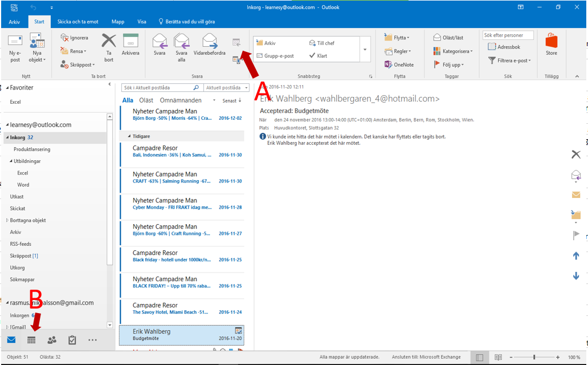This screenshot has height=365, width=588.
Task: Collapse the Favoriter section
Action: [7, 87]
